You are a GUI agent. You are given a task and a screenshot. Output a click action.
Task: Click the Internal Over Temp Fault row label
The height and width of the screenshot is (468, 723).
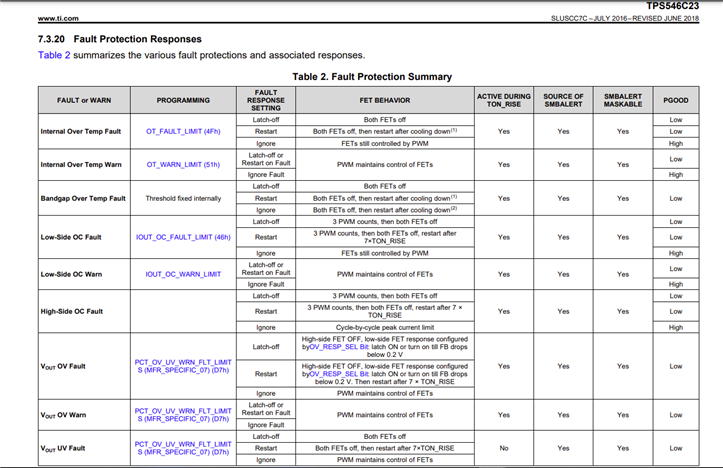point(81,131)
